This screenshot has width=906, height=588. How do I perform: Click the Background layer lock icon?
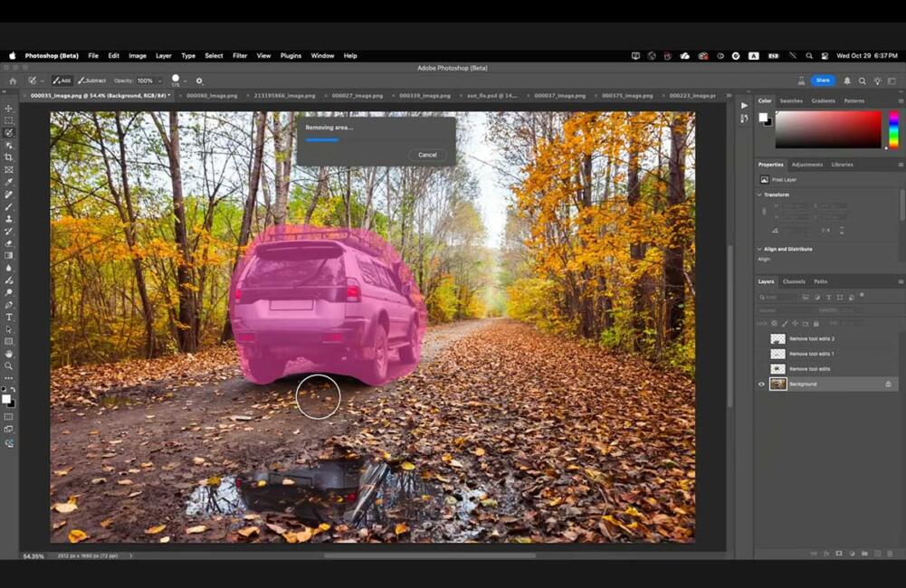[888, 384]
